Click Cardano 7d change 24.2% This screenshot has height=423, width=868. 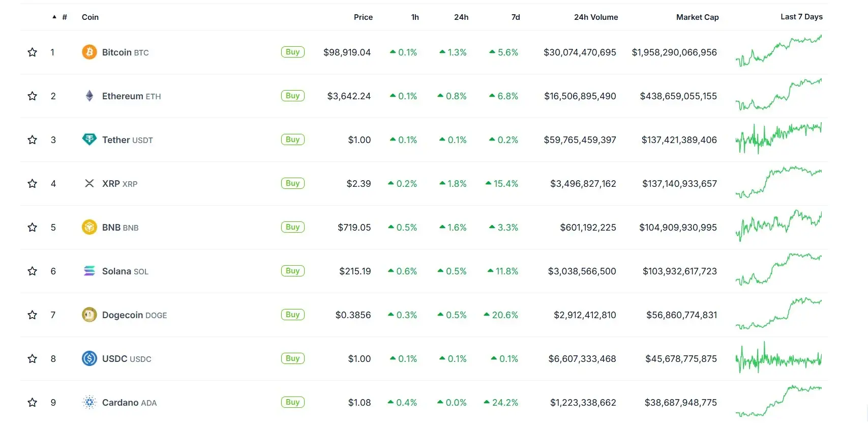click(x=501, y=402)
